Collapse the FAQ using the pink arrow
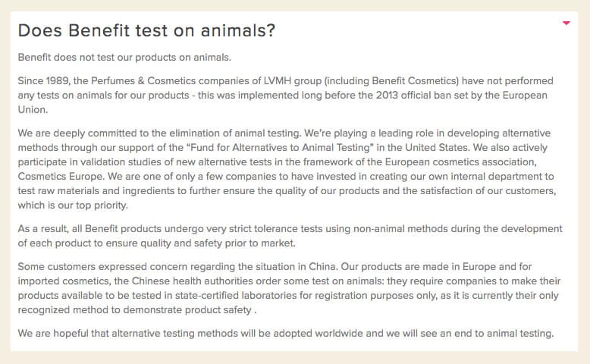Screen dimensions: 590x364 [566, 24]
